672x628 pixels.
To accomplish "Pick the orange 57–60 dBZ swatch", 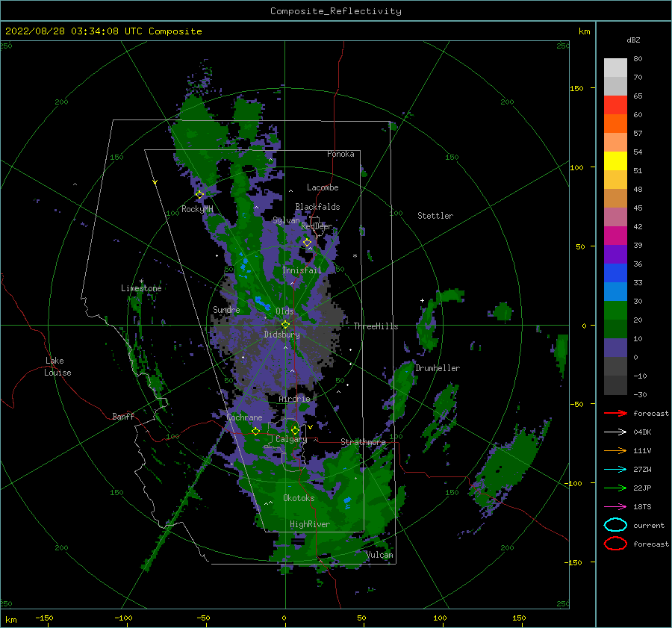I will click(615, 124).
